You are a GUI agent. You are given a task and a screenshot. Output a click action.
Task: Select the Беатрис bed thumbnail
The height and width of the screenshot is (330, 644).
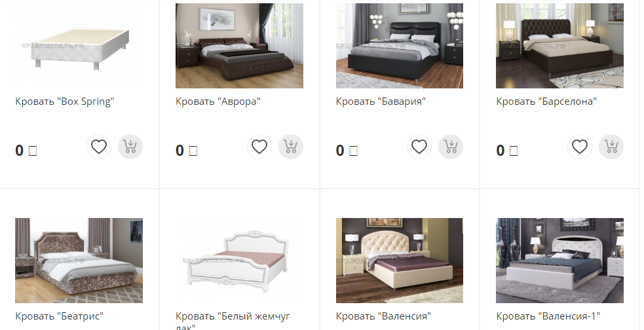click(x=79, y=261)
